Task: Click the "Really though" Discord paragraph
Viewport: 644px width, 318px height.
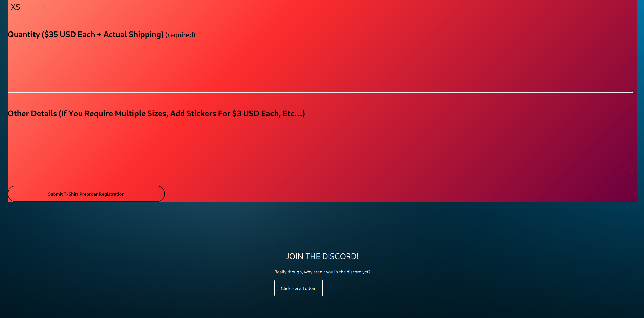Action: pyautogui.click(x=322, y=272)
